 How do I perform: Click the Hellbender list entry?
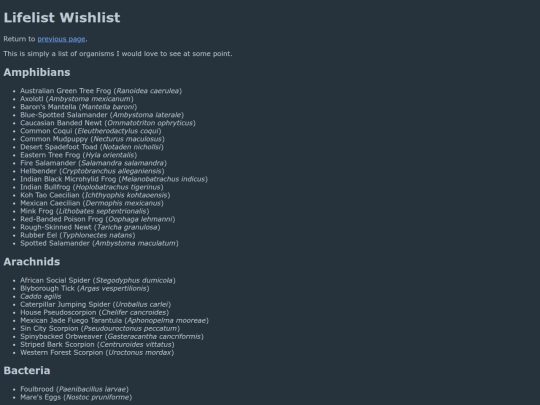(92, 171)
